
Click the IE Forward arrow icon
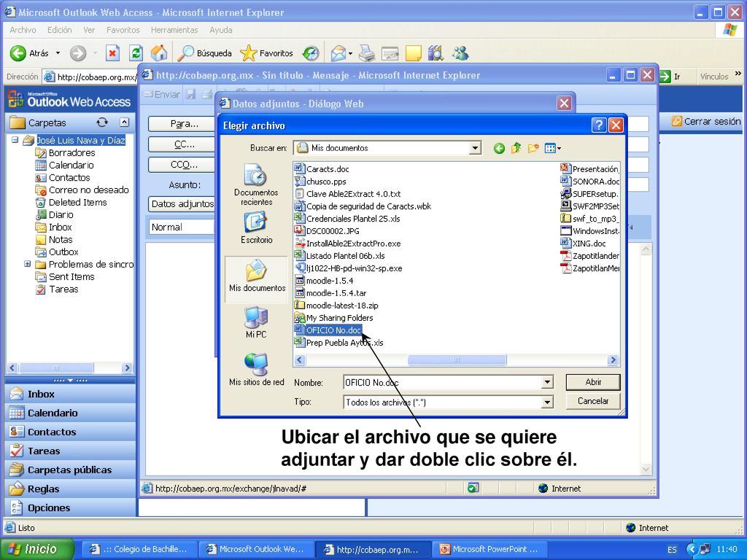[x=77, y=52]
